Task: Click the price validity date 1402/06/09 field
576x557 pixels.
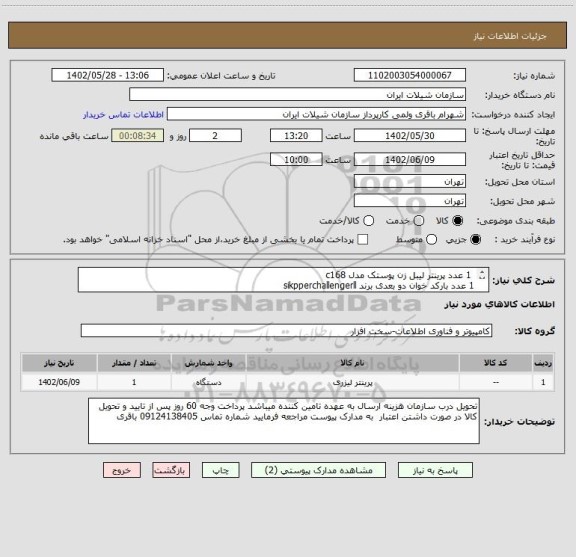Action: click(410, 159)
